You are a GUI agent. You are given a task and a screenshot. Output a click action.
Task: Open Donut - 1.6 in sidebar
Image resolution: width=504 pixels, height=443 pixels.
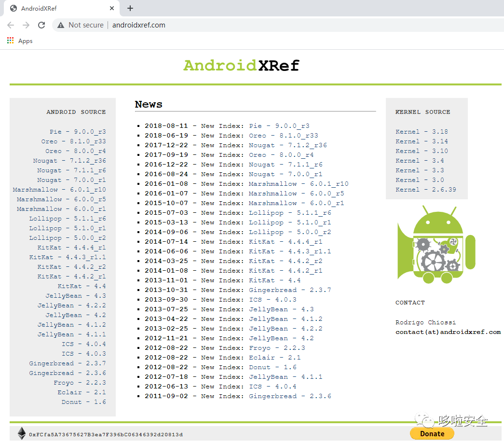pyautogui.click(x=84, y=402)
